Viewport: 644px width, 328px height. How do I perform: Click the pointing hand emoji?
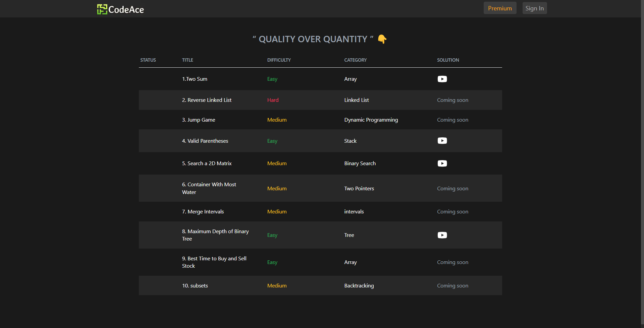coord(382,39)
